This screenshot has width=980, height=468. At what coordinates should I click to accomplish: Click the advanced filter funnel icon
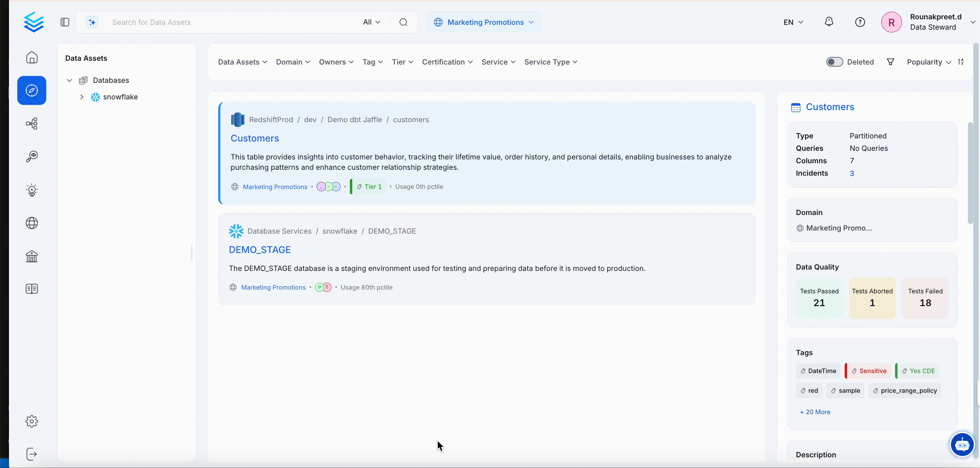pyautogui.click(x=890, y=62)
